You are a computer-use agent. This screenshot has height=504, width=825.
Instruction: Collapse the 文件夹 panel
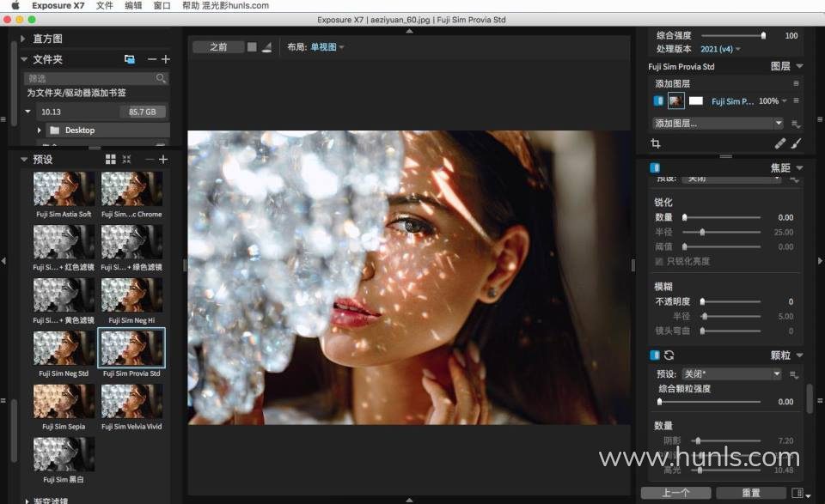coord(24,59)
